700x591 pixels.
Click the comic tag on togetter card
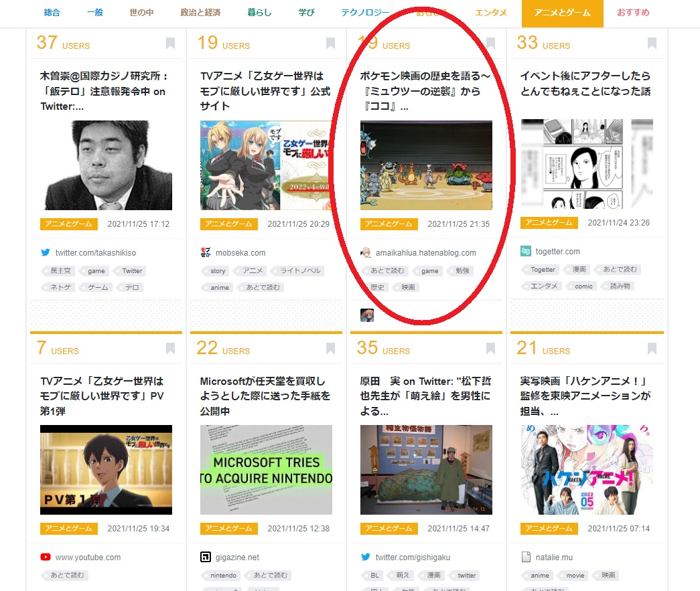[583, 286]
